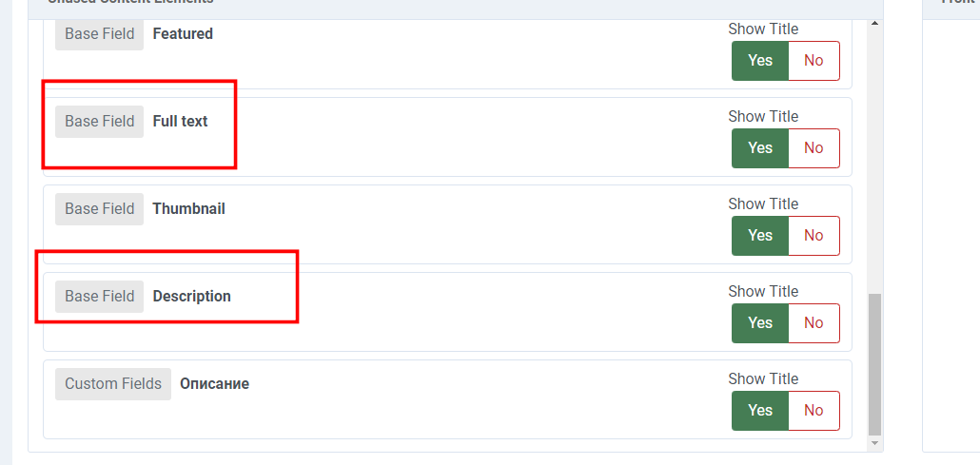Click the vertical scrollbar thumb

pyautogui.click(x=875, y=363)
